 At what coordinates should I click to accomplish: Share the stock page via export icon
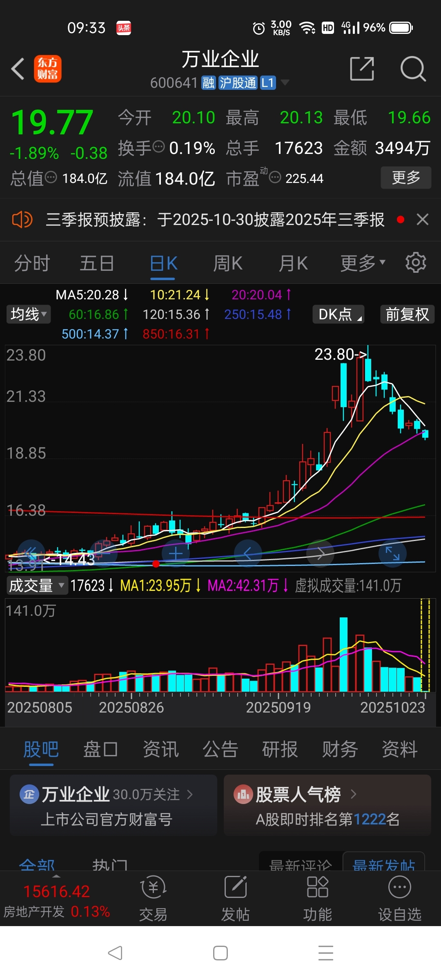coord(362,69)
